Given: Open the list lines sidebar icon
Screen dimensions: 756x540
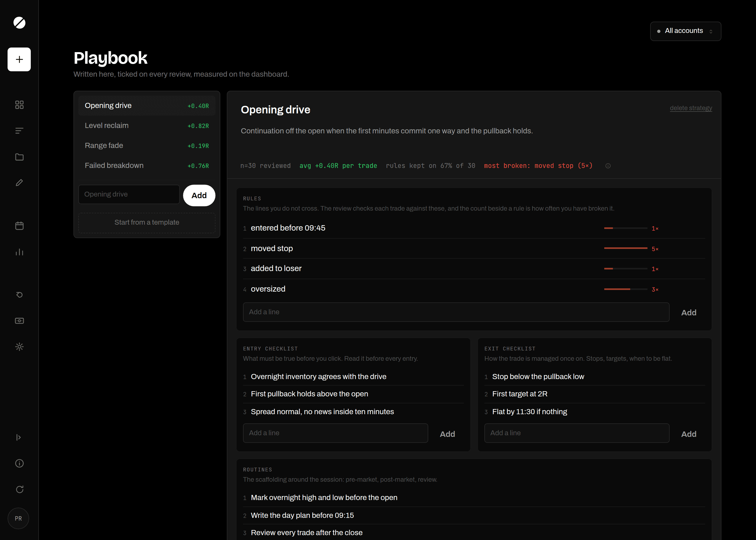Looking at the screenshot, I should coord(19,131).
